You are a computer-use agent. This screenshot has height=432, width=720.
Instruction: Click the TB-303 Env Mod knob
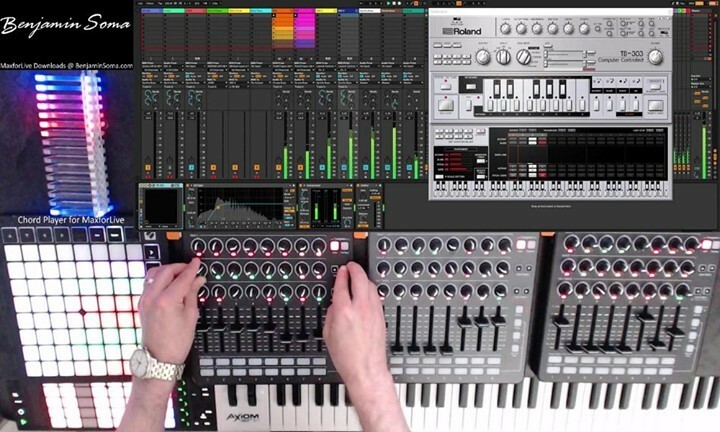coord(552,29)
